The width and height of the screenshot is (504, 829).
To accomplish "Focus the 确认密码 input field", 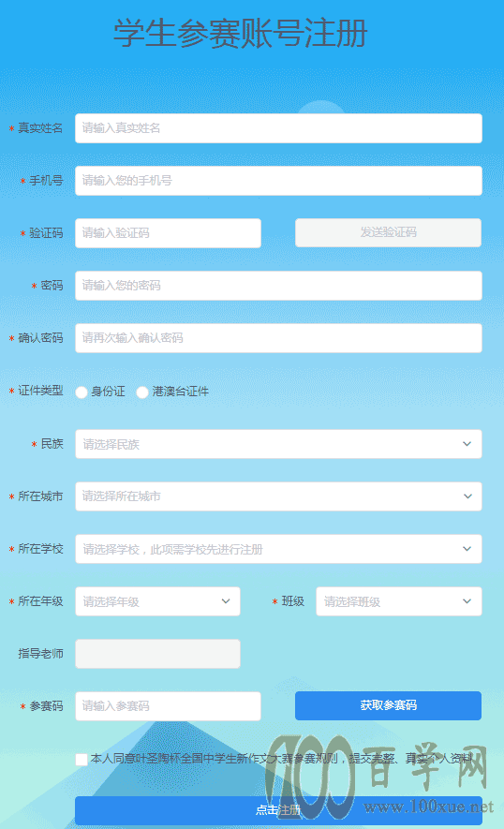I will click(x=278, y=338).
